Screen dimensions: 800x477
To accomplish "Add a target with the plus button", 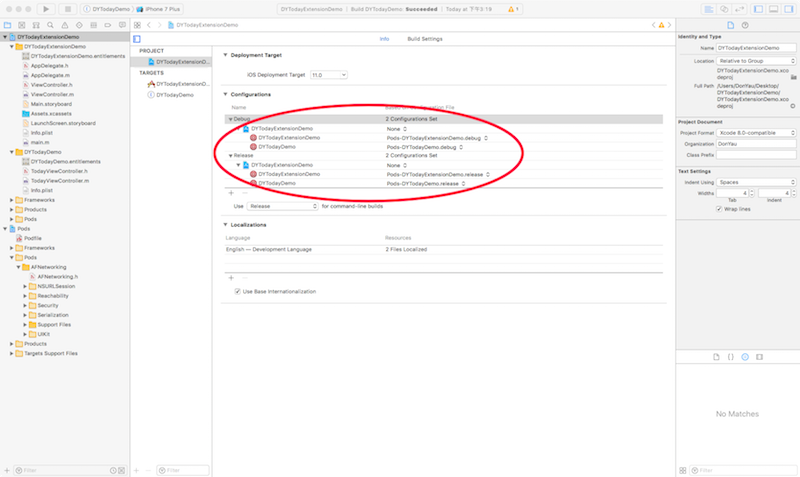I will (136, 470).
